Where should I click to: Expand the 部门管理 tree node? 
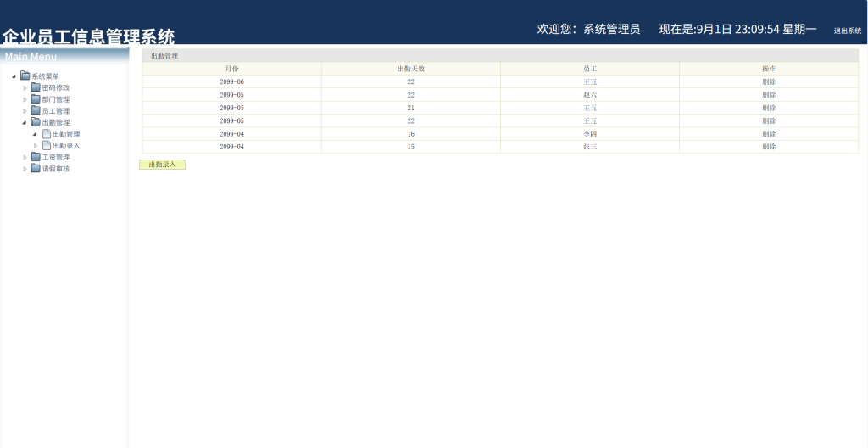[25, 100]
